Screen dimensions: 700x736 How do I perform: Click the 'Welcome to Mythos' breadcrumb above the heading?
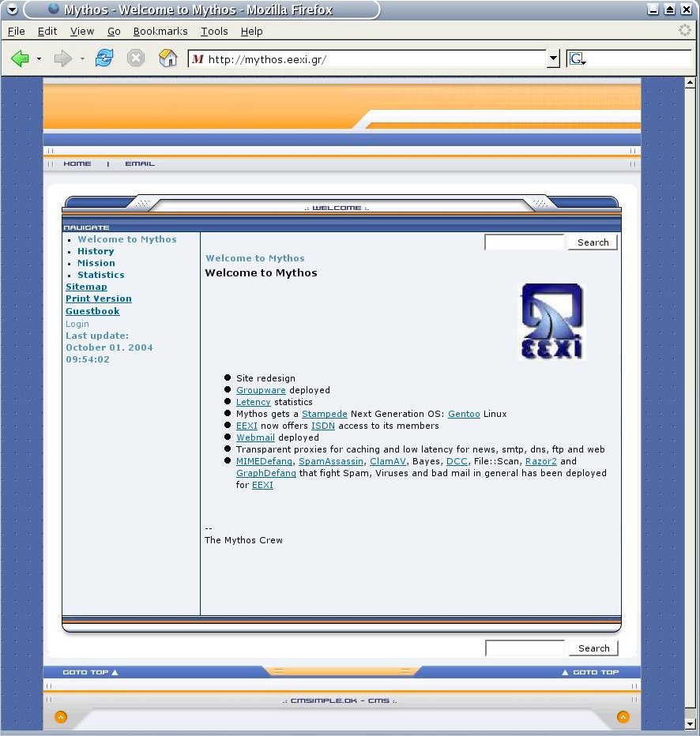(x=255, y=258)
